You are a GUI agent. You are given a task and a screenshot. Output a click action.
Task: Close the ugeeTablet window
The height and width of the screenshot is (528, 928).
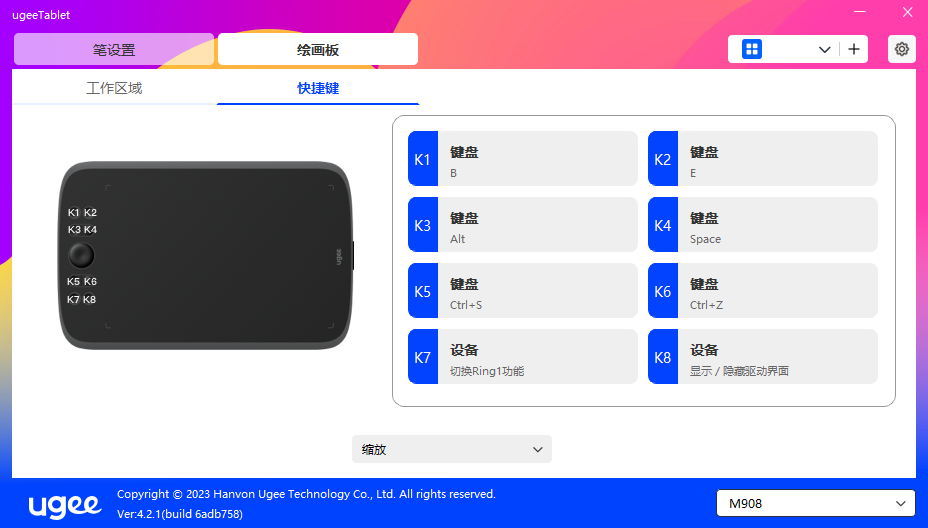[907, 12]
